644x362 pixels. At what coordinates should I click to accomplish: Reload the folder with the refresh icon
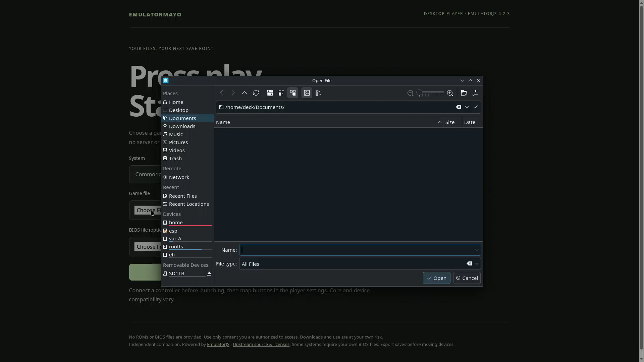(256, 93)
